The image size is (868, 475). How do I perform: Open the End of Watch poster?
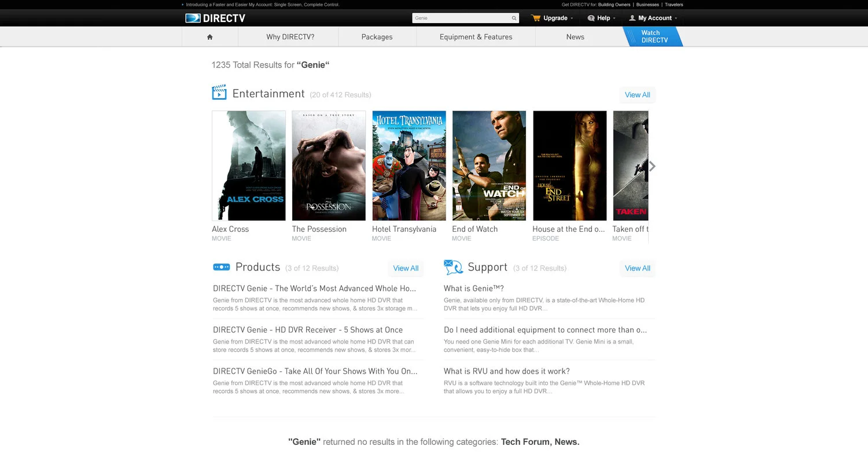(x=489, y=166)
